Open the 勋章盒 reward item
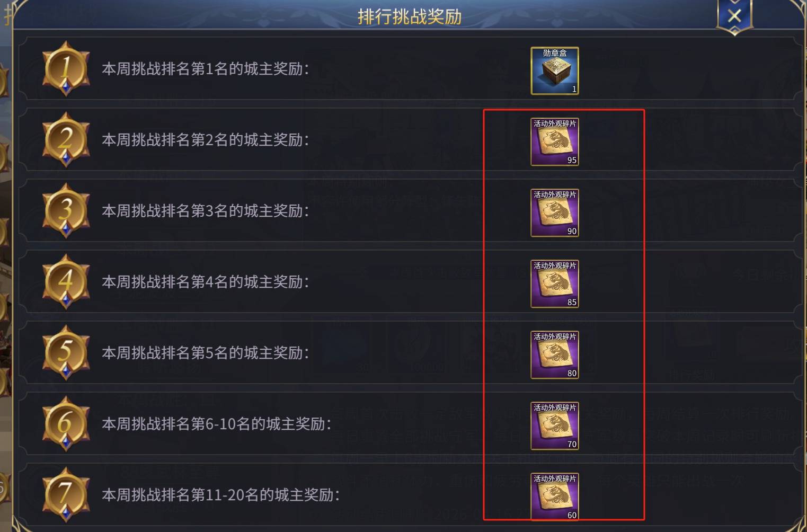Viewport: 807px width, 532px height. pyautogui.click(x=555, y=71)
